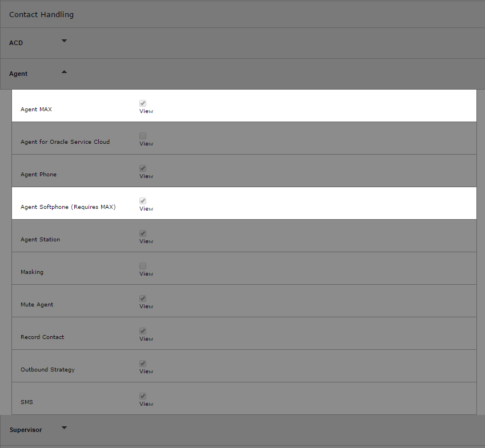Enable Agent for Oracle Service Cloud checkbox
The height and width of the screenshot is (448, 485).
[143, 136]
